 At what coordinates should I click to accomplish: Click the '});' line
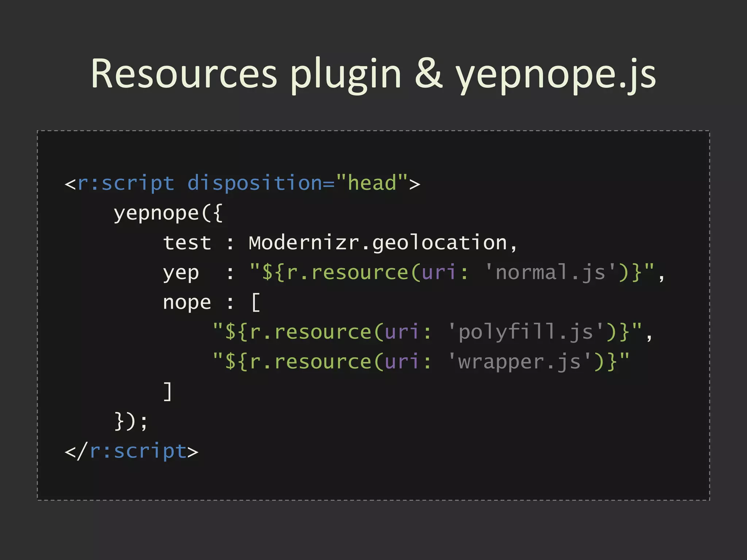tap(131, 421)
